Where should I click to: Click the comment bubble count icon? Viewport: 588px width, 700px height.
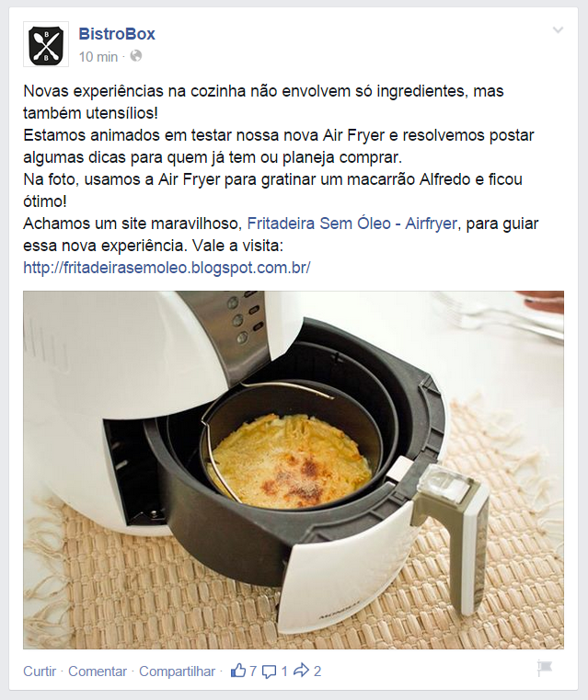tap(269, 671)
